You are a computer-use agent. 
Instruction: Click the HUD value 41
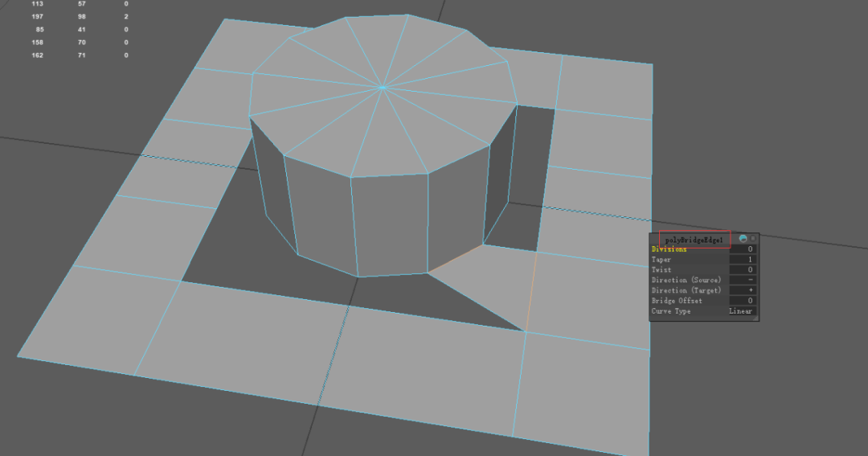[x=82, y=30]
